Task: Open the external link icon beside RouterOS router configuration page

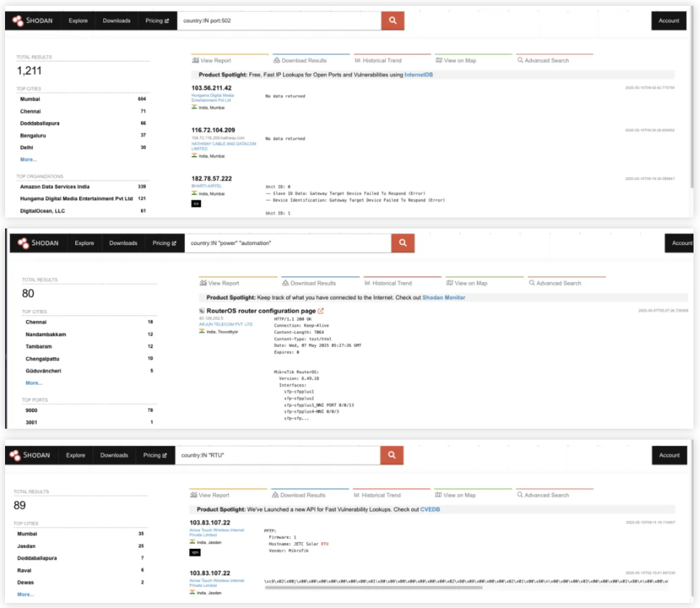Action: (321, 311)
